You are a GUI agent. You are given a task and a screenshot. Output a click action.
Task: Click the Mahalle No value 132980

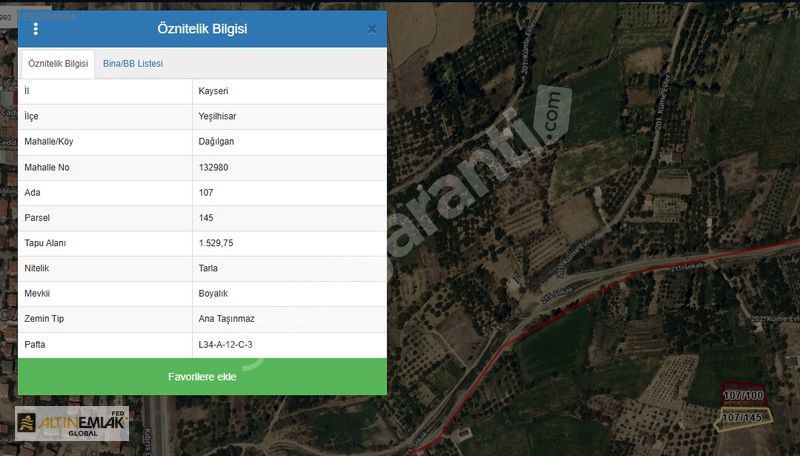[214, 167]
